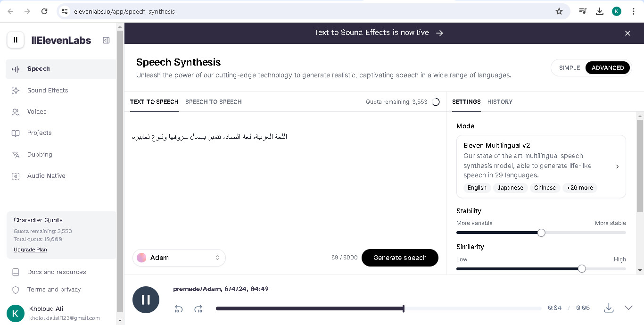The image size is (644, 325).
Task: Skip forward ten seconds in audio
Action: click(198, 309)
